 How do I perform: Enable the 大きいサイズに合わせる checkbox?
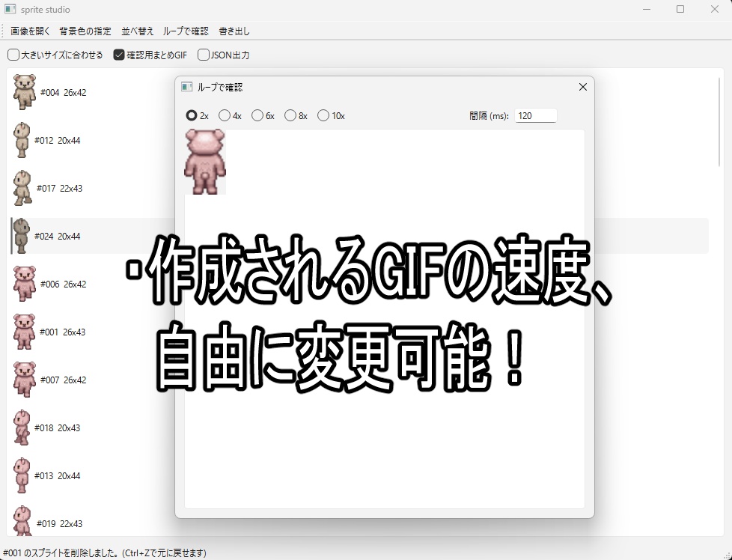[x=13, y=55]
